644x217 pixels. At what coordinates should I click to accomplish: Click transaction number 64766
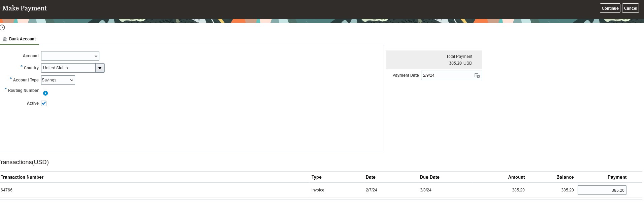click(6, 190)
